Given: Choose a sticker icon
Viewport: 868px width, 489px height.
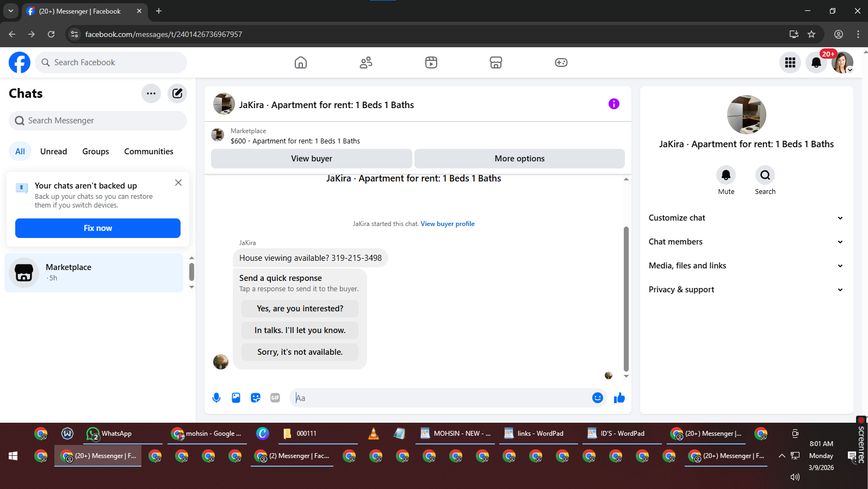Looking at the screenshot, I should 256,398.
